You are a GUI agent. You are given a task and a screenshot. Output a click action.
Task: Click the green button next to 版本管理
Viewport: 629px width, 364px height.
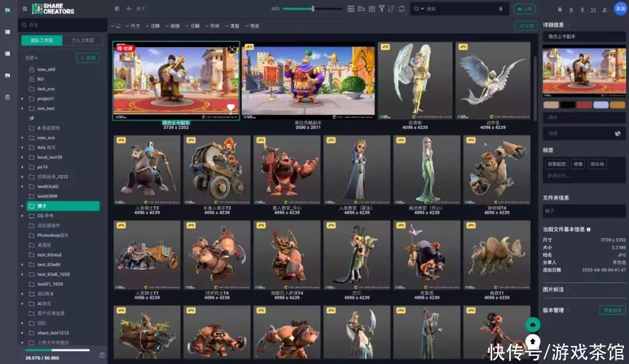(613, 310)
